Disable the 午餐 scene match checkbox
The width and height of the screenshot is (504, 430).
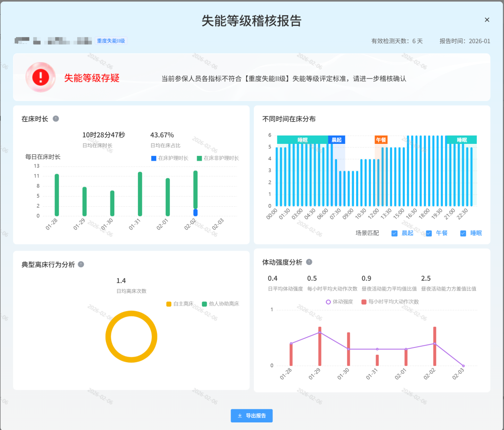[x=428, y=233]
